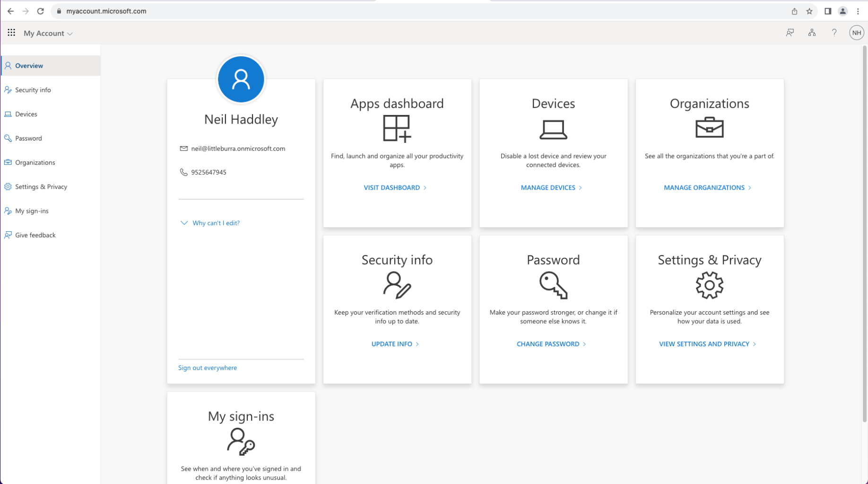Viewport: 868px width, 484px height.
Task: Click the Settings & Privacy gear card icon
Action: click(709, 285)
